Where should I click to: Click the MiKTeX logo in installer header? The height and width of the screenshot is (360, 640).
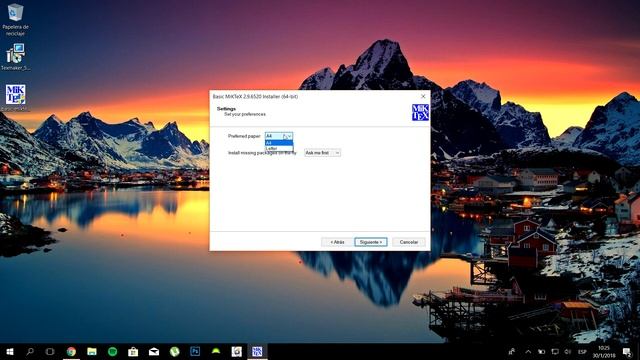click(420, 112)
